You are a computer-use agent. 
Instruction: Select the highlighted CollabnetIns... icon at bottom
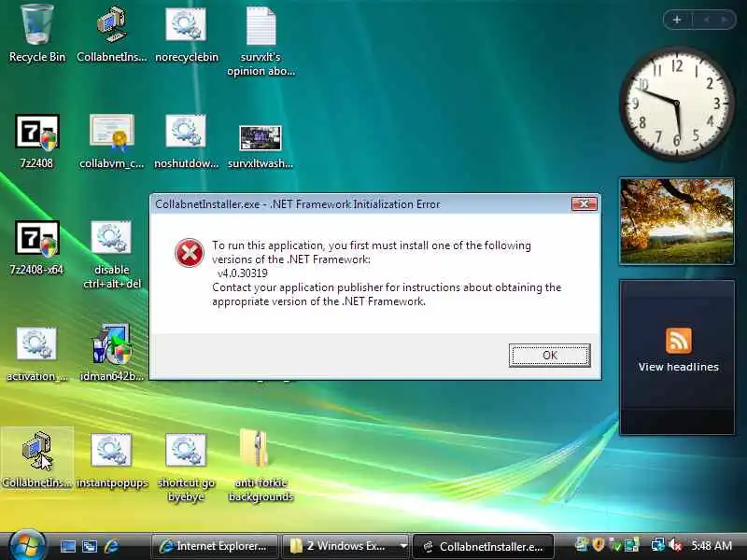36,458
